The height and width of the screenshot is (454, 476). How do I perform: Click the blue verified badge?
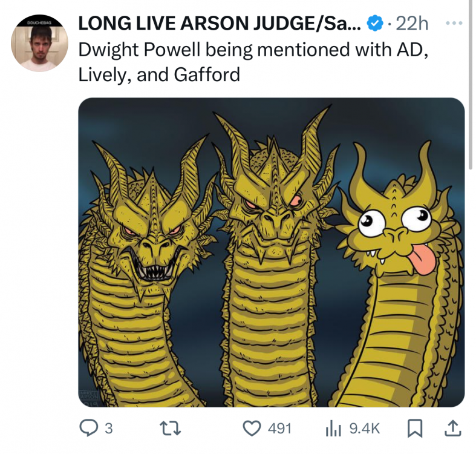click(376, 23)
